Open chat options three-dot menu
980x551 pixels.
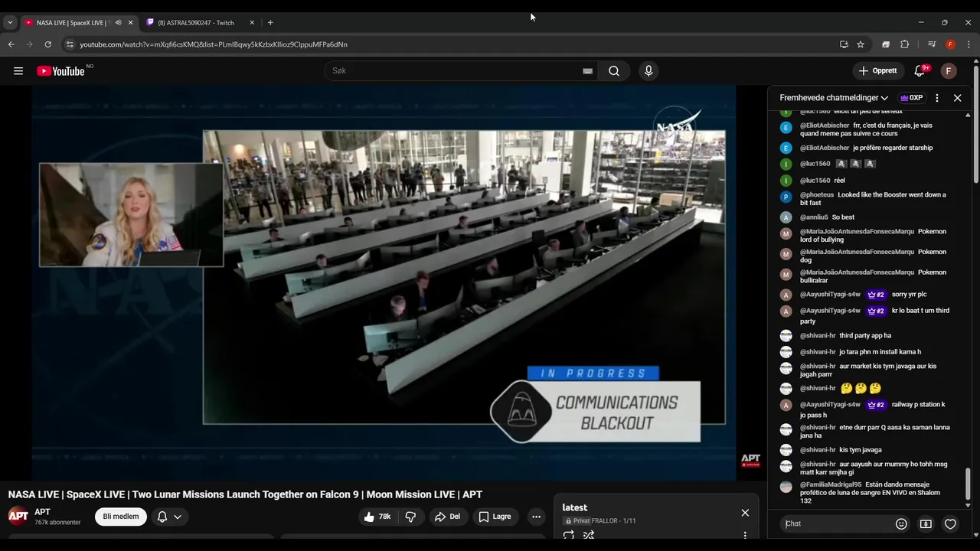936,98
